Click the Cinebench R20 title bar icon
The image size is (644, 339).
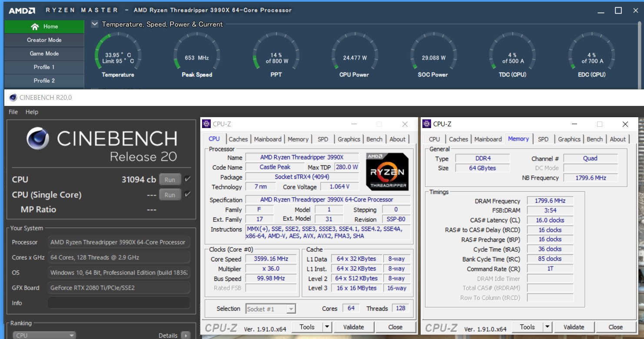pyautogui.click(x=13, y=98)
